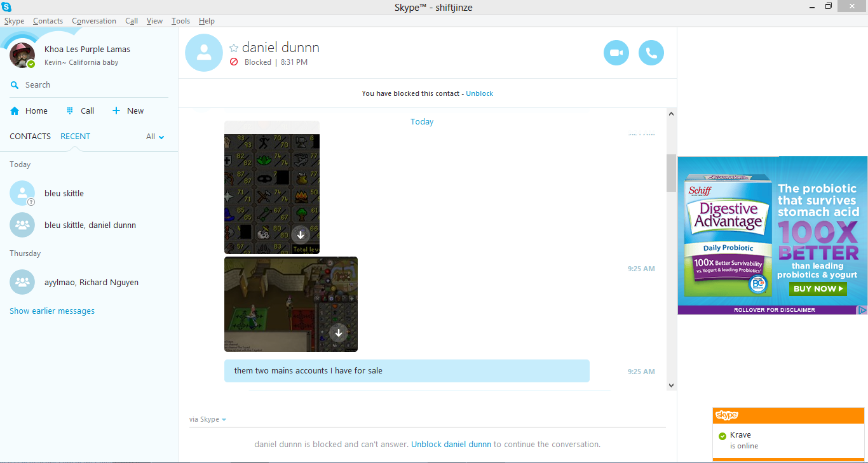Start a voice call with daniel dunnn

click(651, 53)
